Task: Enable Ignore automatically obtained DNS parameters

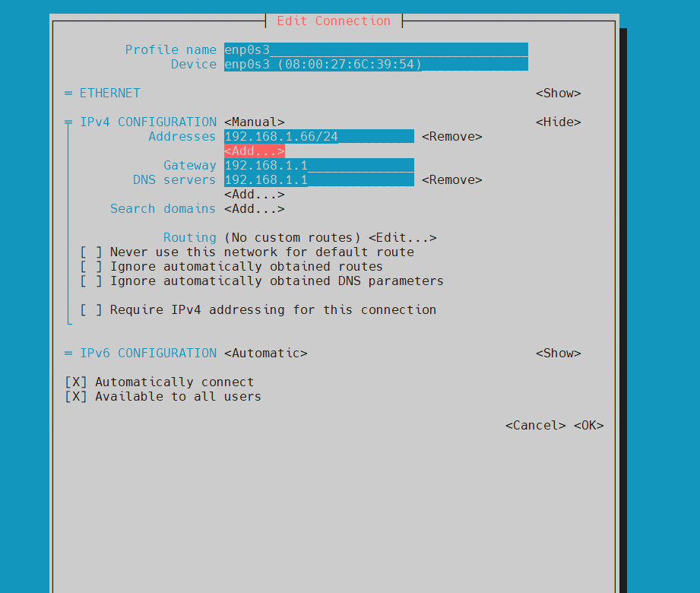Action: tap(91, 281)
